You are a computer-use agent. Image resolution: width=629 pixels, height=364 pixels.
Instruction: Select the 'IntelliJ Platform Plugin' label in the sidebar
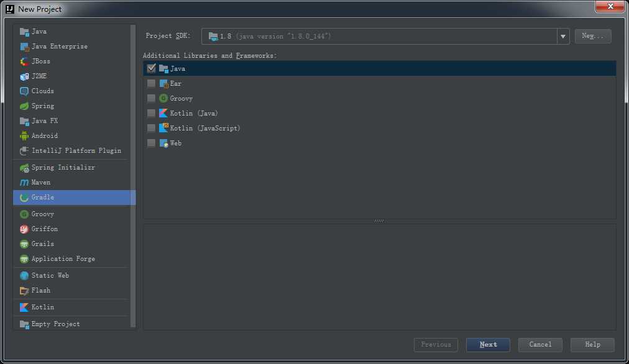coord(76,151)
